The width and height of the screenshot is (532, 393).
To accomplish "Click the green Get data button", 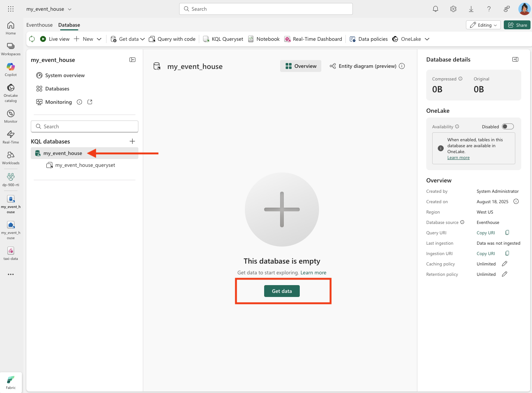I will pyautogui.click(x=282, y=291).
